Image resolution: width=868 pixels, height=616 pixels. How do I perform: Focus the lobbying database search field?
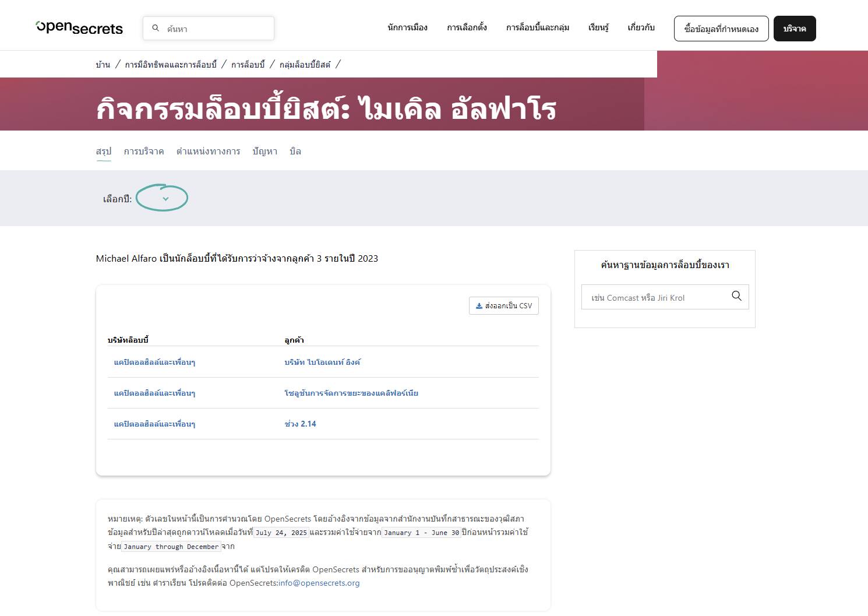(x=665, y=297)
